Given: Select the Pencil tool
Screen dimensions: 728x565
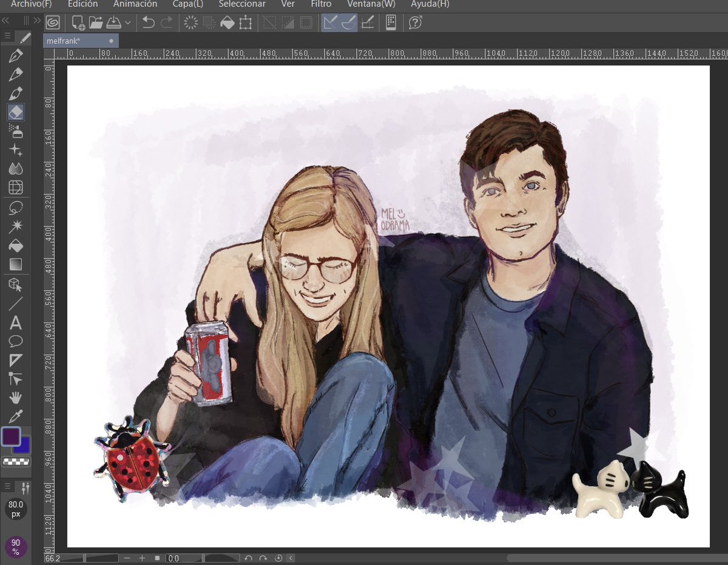Looking at the screenshot, I should pyautogui.click(x=16, y=75).
